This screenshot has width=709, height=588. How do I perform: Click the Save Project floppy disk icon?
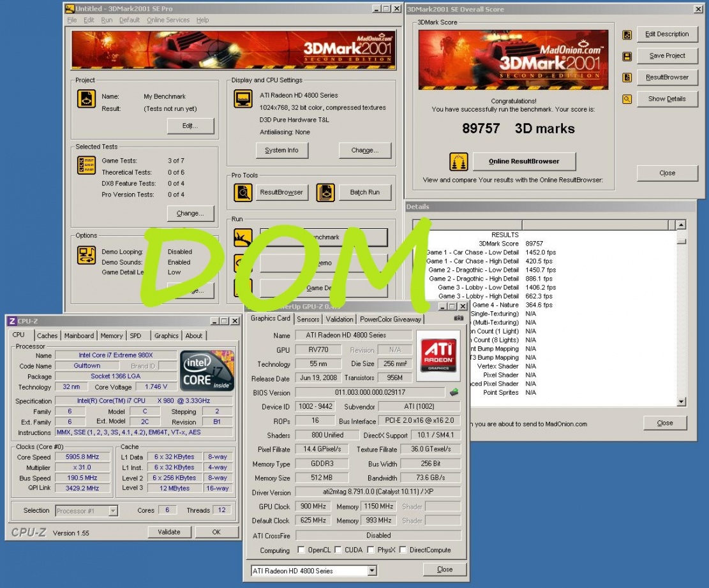coord(627,56)
